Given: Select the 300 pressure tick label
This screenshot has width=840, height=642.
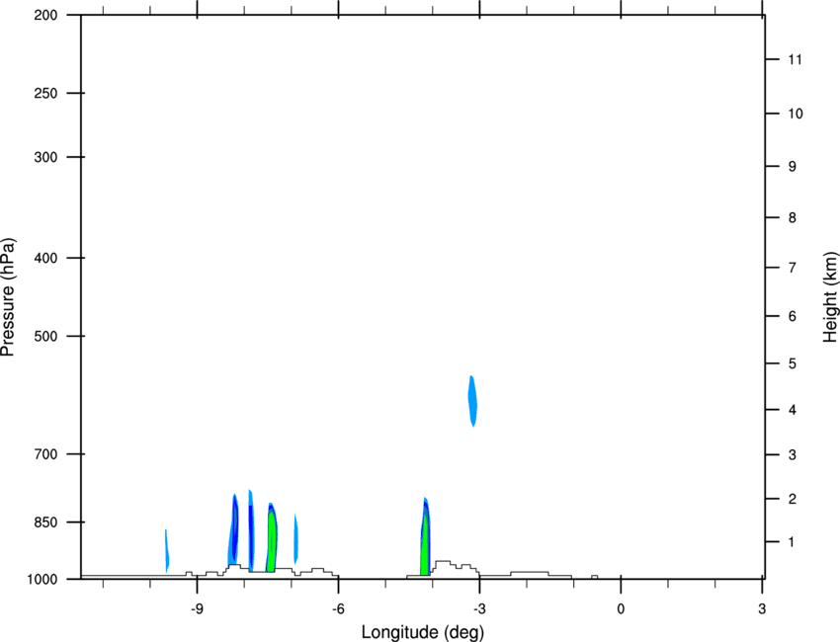Looking at the screenshot, I should 45,157.
